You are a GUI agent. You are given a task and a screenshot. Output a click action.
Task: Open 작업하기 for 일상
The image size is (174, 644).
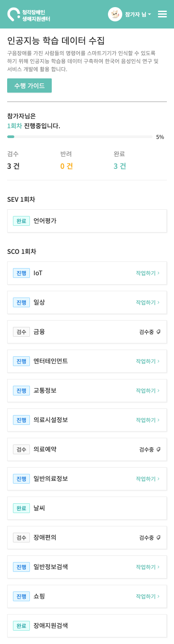point(148,302)
